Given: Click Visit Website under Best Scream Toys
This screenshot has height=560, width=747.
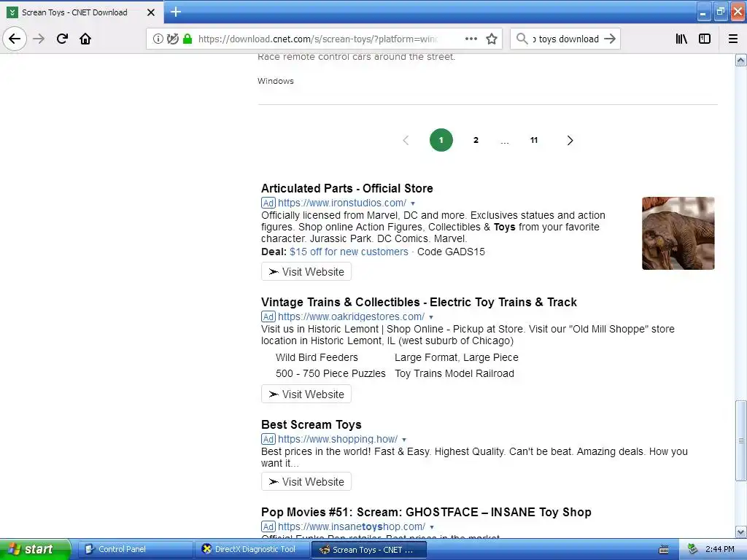Looking at the screenshot, I should (306, 482).
